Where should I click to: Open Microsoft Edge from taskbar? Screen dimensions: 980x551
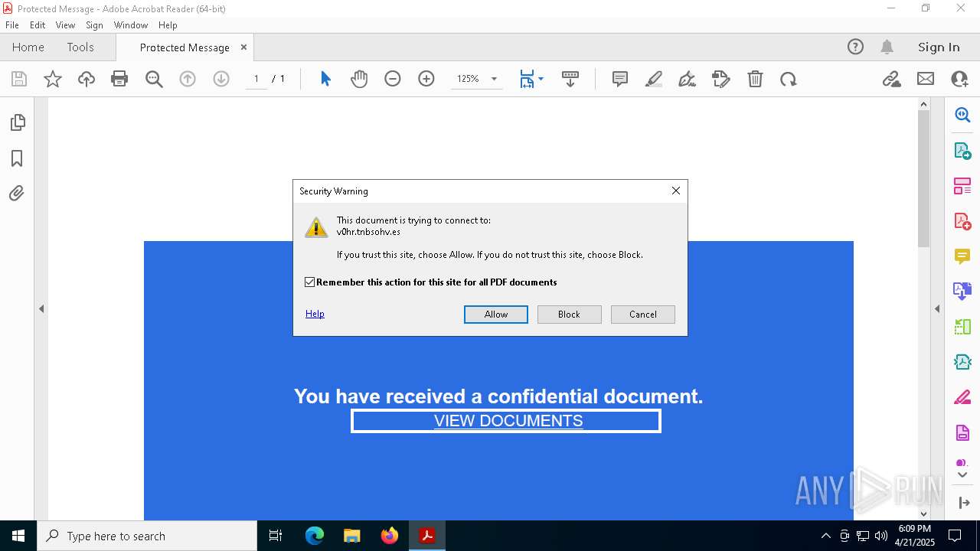pyautogui.click(x=315, y=536)
